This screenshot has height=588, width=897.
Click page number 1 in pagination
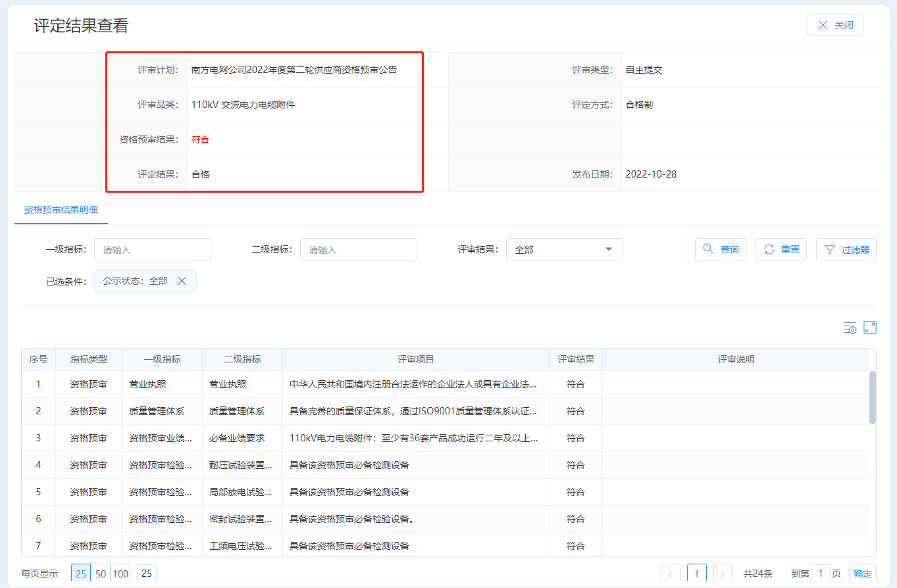tap(696, 574)
